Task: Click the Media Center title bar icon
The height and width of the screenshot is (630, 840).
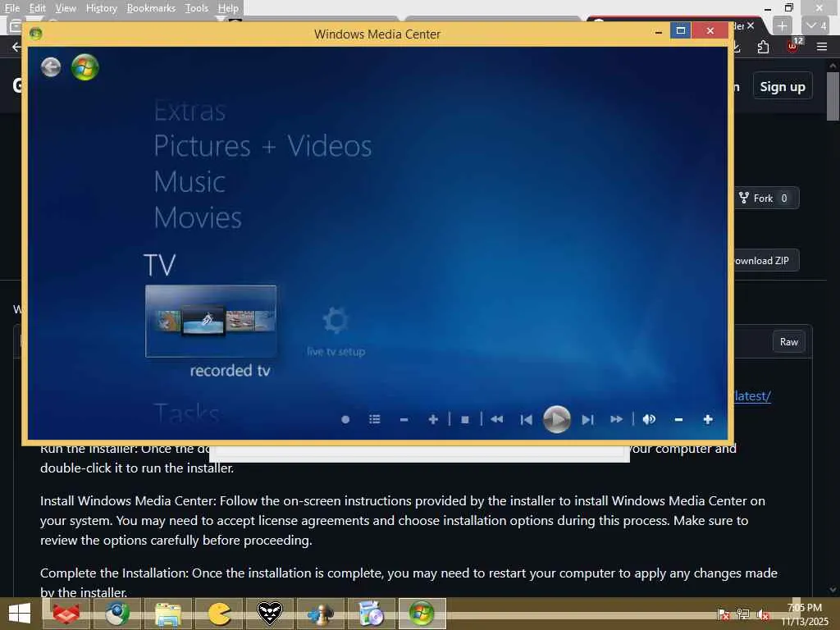Action: [36, 34]
